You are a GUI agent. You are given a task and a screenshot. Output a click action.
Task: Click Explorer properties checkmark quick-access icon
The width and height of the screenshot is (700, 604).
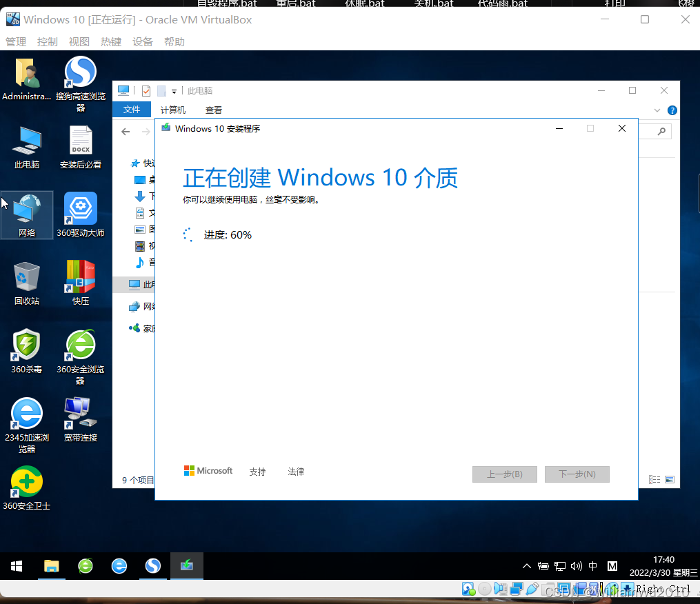[146, 91]
